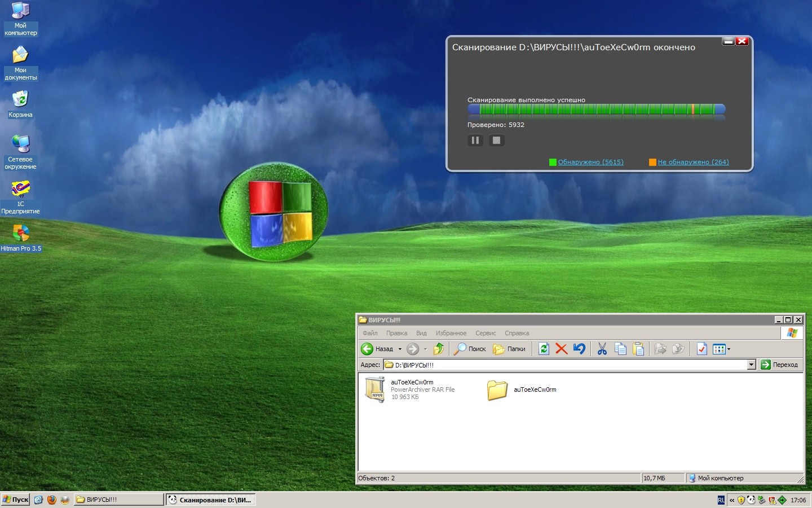Click the Up folder icon in Explorer toolbar
The width and height of the screenshot is (812, 508).
pyautogui.click(x=439, y=349)
